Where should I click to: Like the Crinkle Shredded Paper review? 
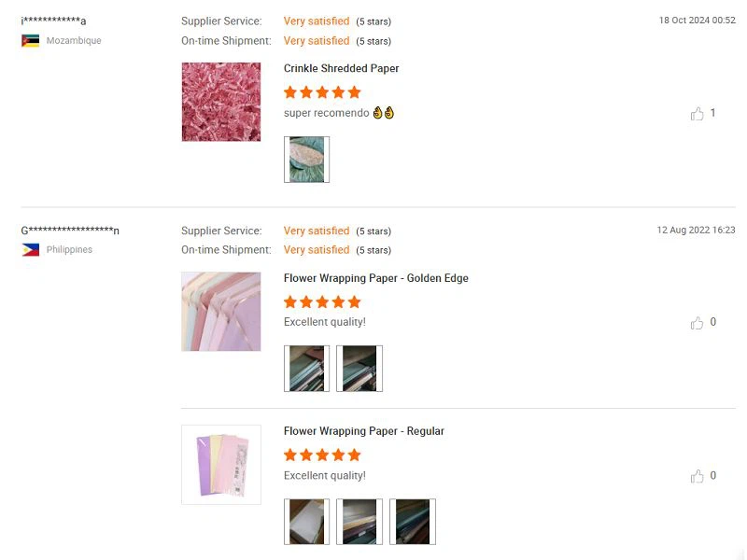click(x=697, y=114)
